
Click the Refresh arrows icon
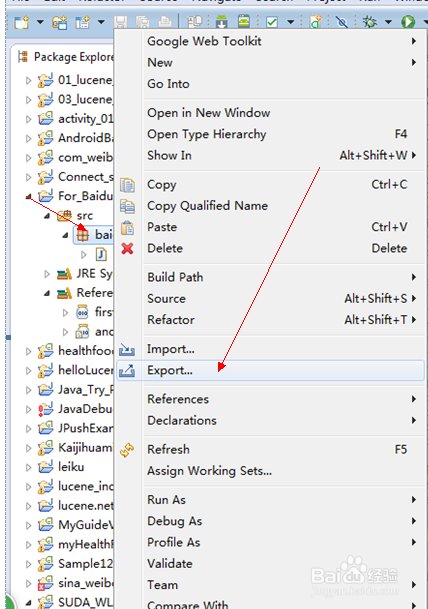[127, 450]
